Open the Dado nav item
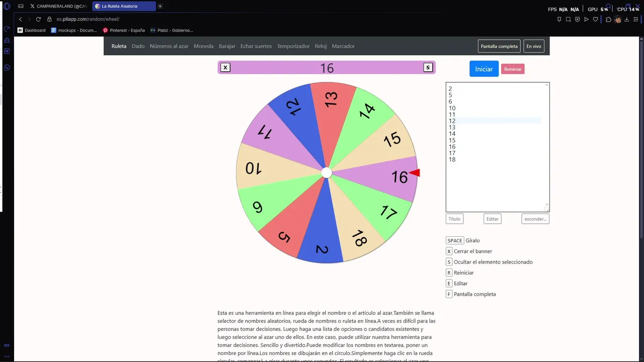 (138, 46)
